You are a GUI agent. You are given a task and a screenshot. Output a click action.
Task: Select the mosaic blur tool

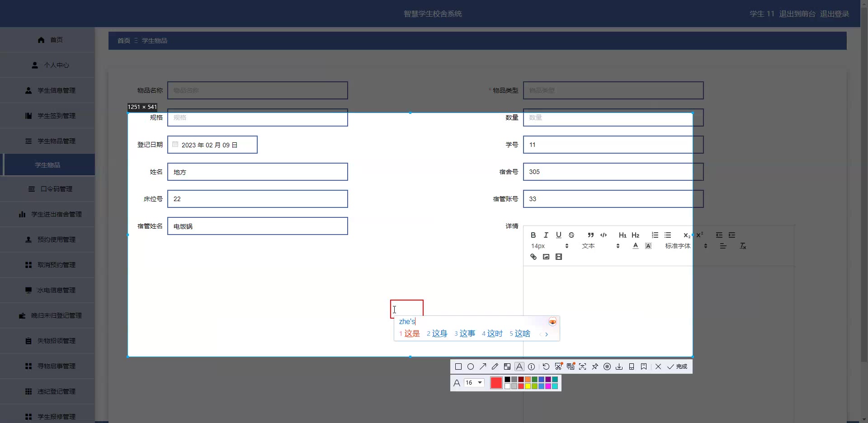(507, 367)
